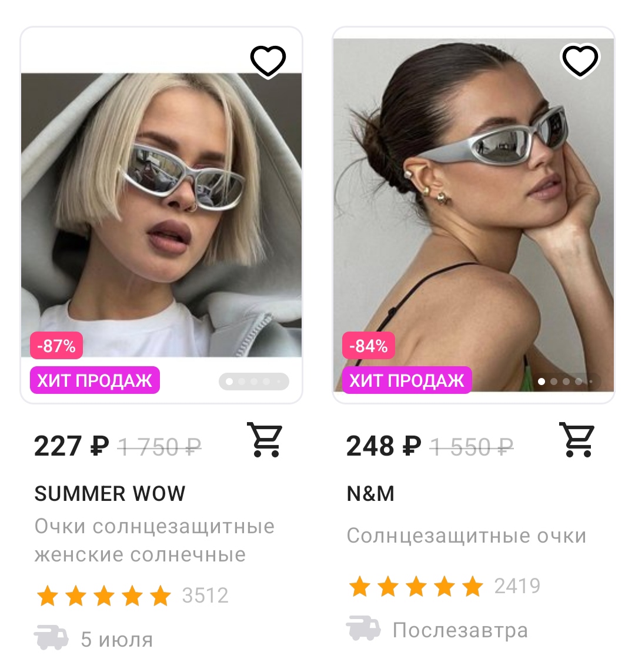View the 2419 reviews star rating
Viewport: 635px width, 672px height.
coord(444,586)
